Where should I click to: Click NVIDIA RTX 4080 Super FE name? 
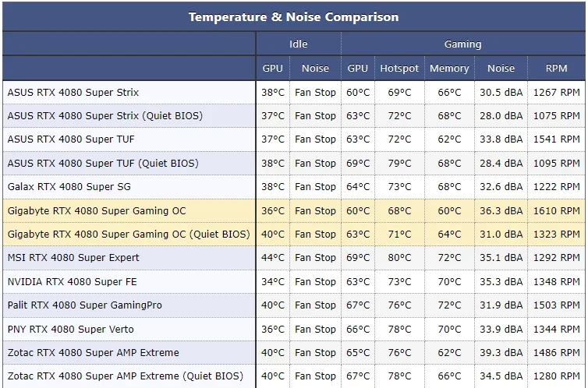(72, 281)
